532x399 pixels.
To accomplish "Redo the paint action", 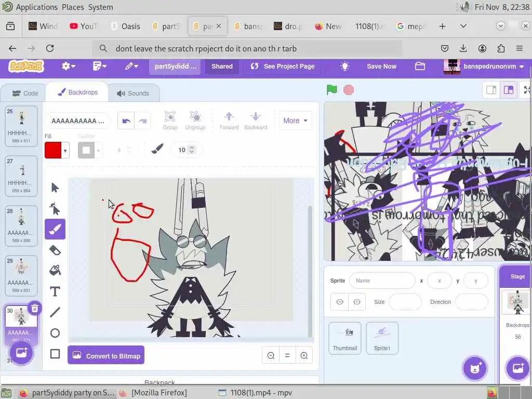I will pos(142,121).
